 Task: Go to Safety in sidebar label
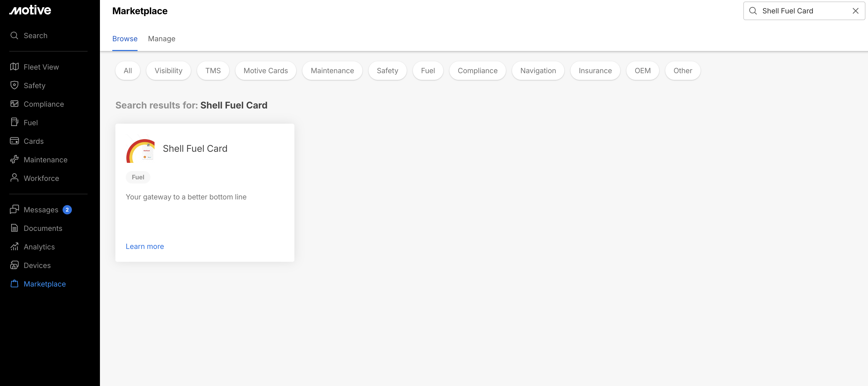point(34,86)
